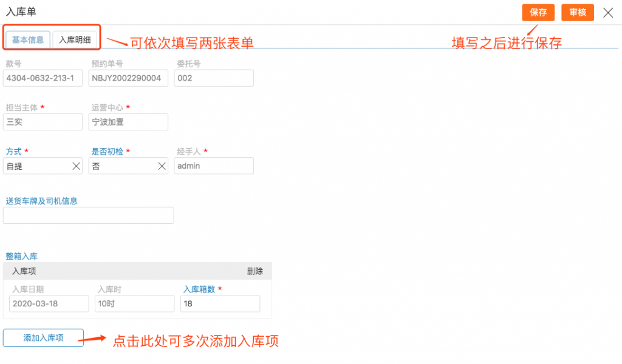
Task: Open the 入库明细 tab
Action: tap(75, 39)
